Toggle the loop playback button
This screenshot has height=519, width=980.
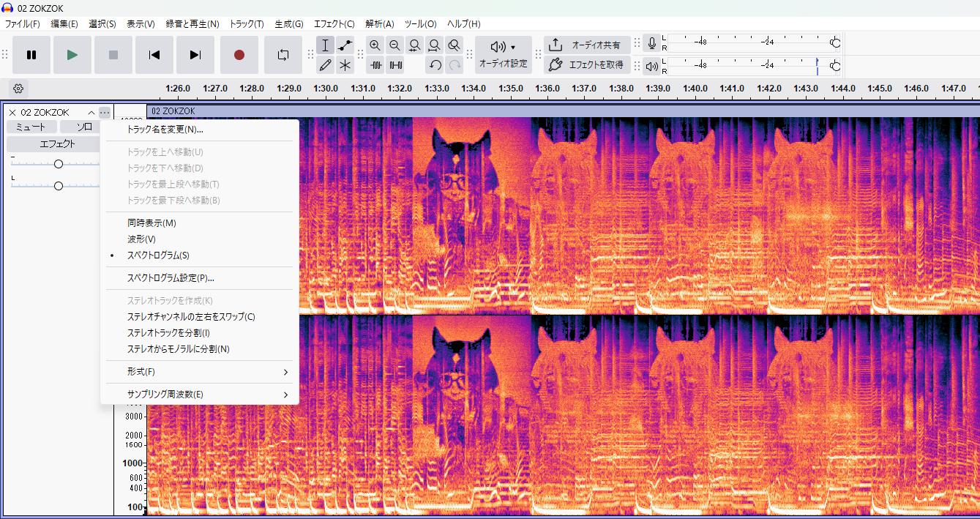click(x=283, y=55)
